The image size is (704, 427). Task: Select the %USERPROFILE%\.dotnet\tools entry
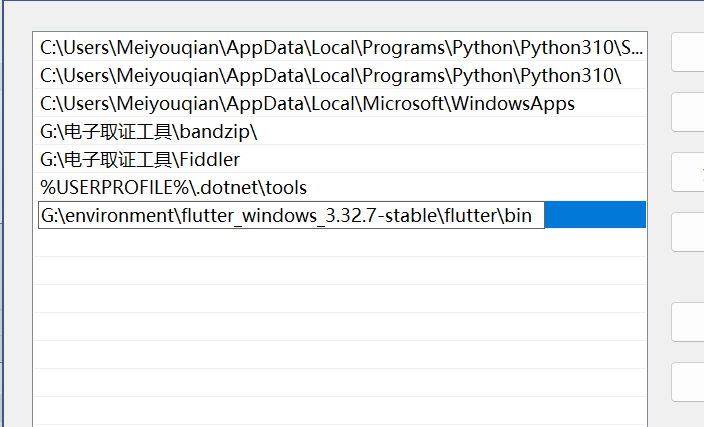click(x=173, y=187)
